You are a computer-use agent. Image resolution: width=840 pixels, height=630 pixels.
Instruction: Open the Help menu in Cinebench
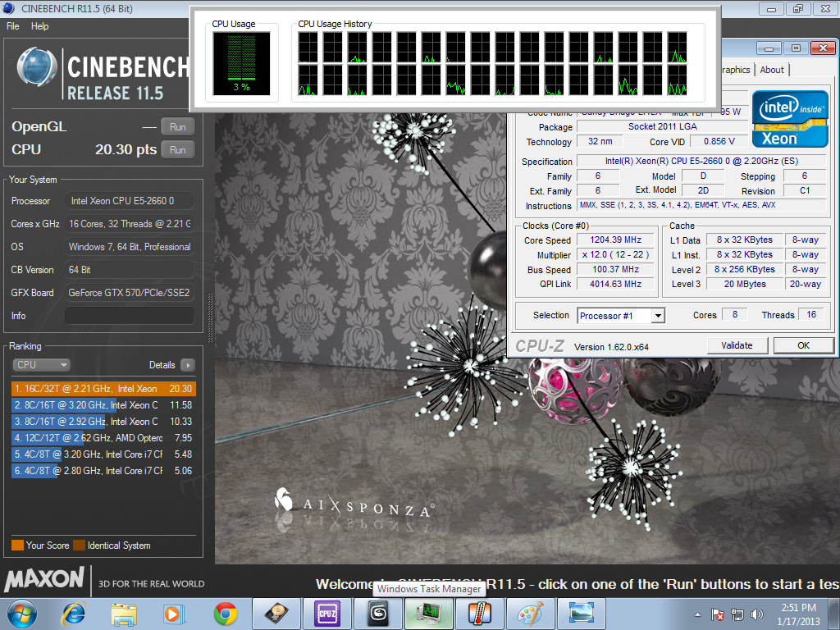pos(39,26)
